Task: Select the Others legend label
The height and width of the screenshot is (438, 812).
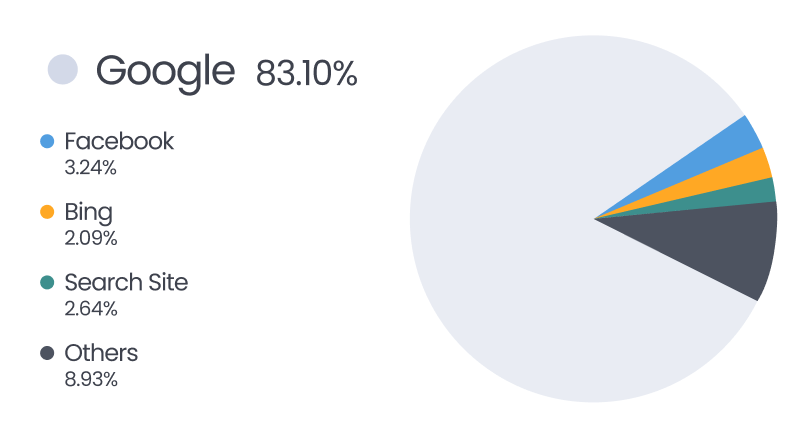Action: [x=101, y=352]
